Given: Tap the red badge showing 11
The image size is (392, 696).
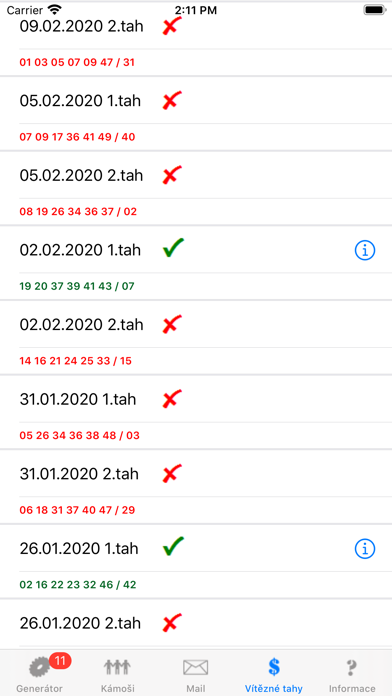Looking at the screenshot, I should (60, 661).
